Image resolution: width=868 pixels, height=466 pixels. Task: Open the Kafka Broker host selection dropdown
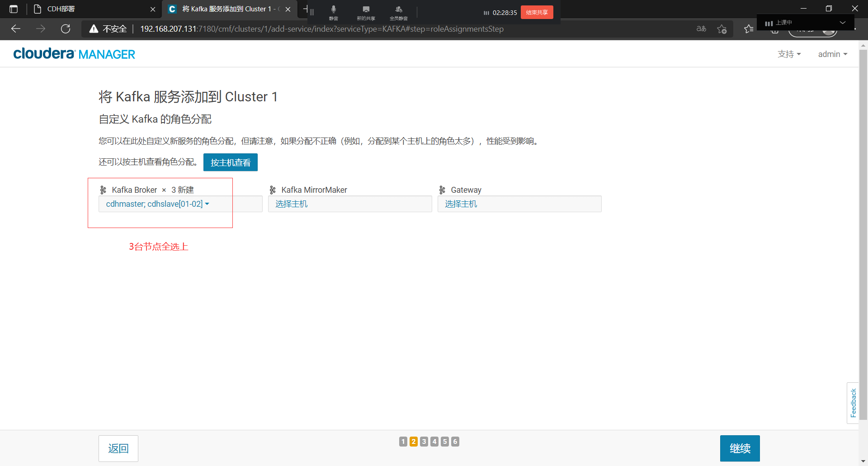(x=157, y=204)
